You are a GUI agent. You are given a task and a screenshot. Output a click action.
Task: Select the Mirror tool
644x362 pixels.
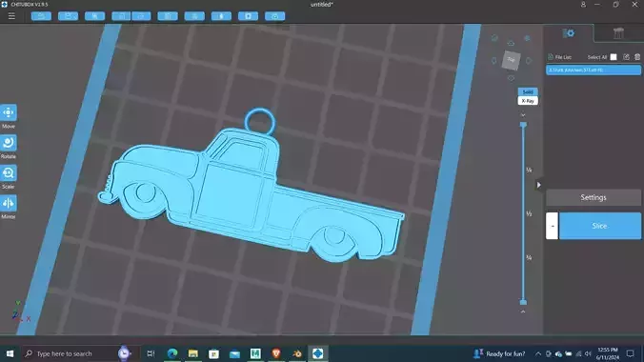[9, 203]
